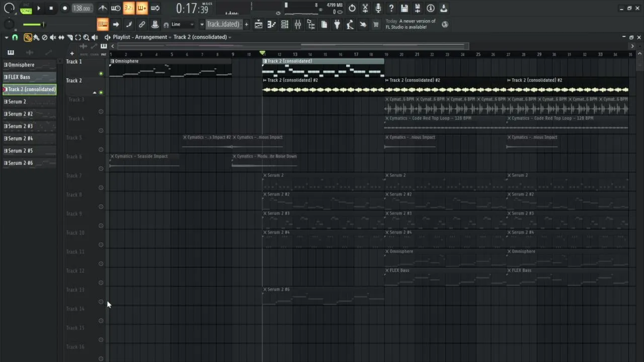Viewport: 644px width, 362px height.
Task: Select the slice tool in playlist
Action: [70, 37]
